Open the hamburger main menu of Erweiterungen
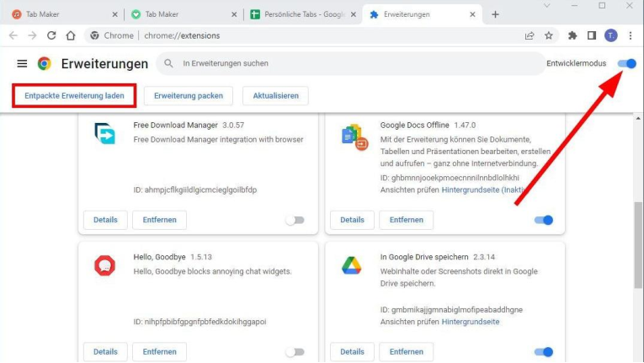Image resolution: width=644 pixels, height=363 pixels. tap(22, 64)
